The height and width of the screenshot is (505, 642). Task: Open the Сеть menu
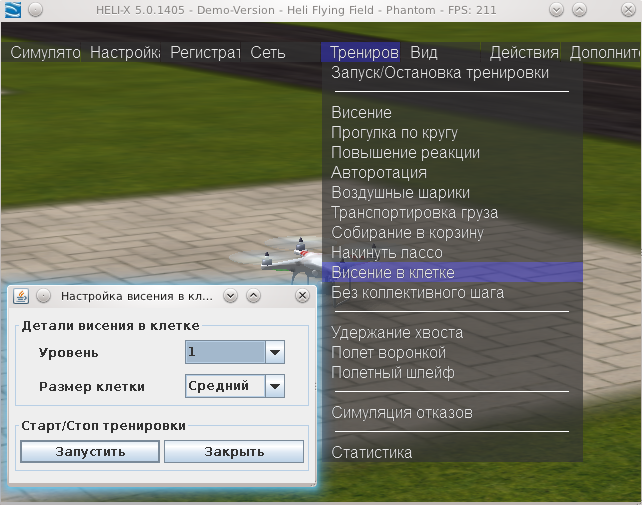pos(281,52)
